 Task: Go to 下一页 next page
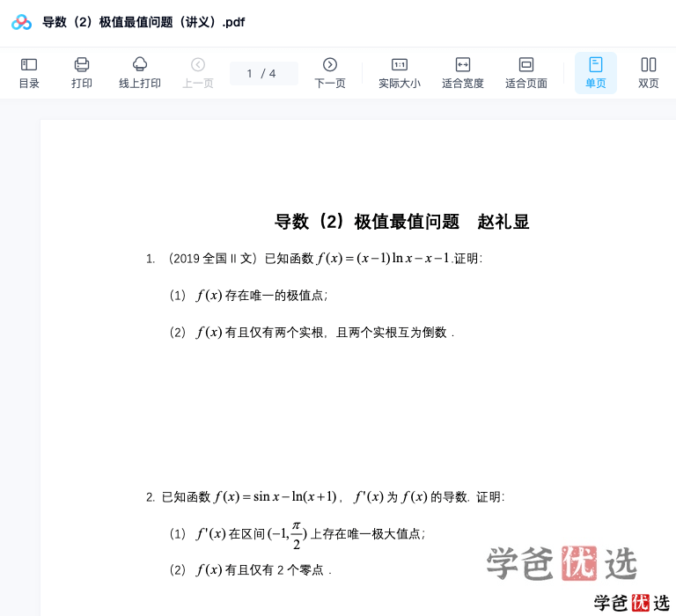(x=330, y=73)
